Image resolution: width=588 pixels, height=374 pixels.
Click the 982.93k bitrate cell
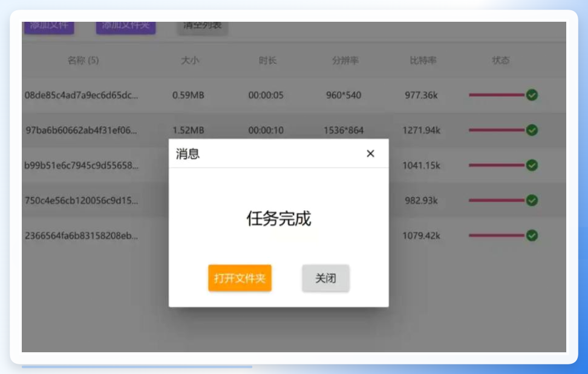(421, 201)
